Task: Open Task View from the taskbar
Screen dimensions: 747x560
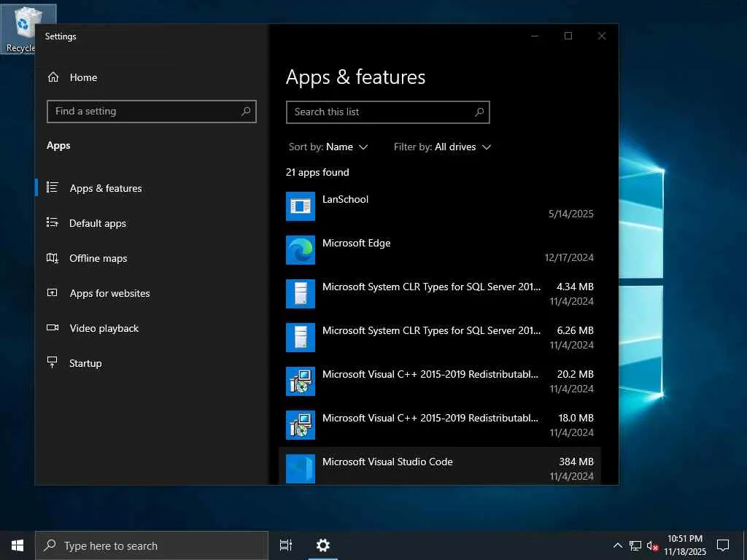Action: pos(286,545)
